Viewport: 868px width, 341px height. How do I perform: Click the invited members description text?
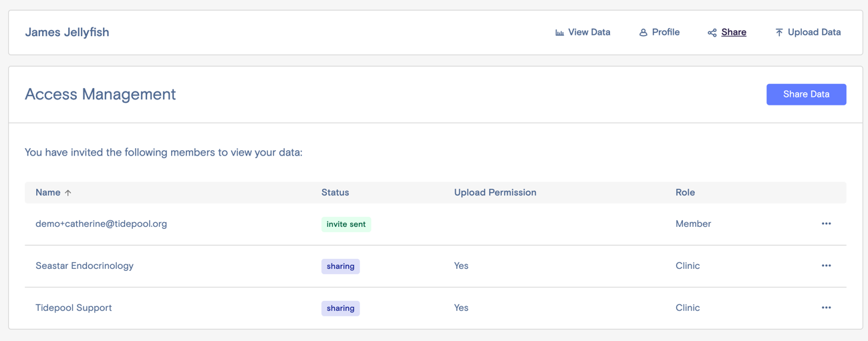(164, 152)
